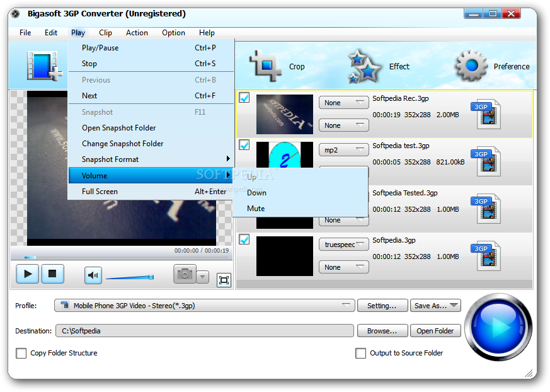Open the Preference gear icon

tap(471, 66)
